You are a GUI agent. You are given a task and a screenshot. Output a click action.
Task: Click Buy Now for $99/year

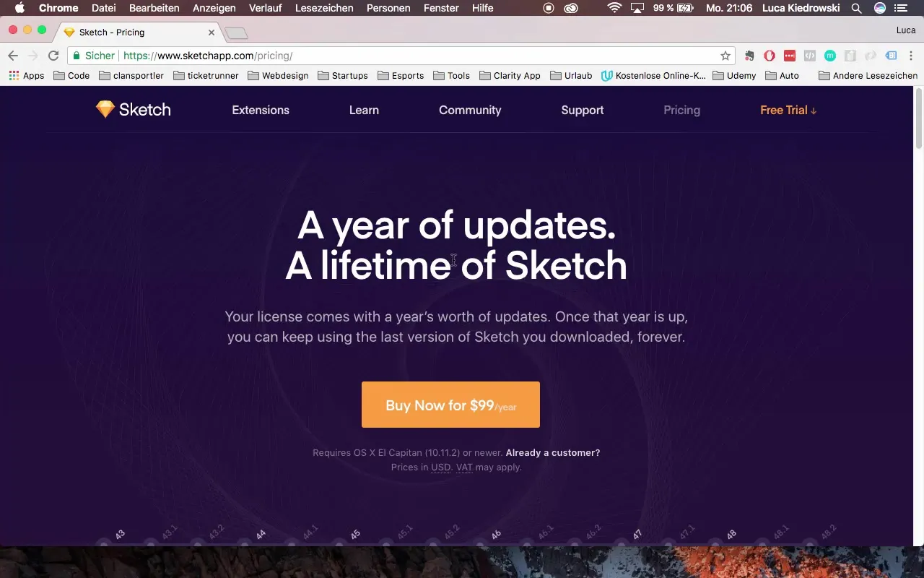pos(450,405)
